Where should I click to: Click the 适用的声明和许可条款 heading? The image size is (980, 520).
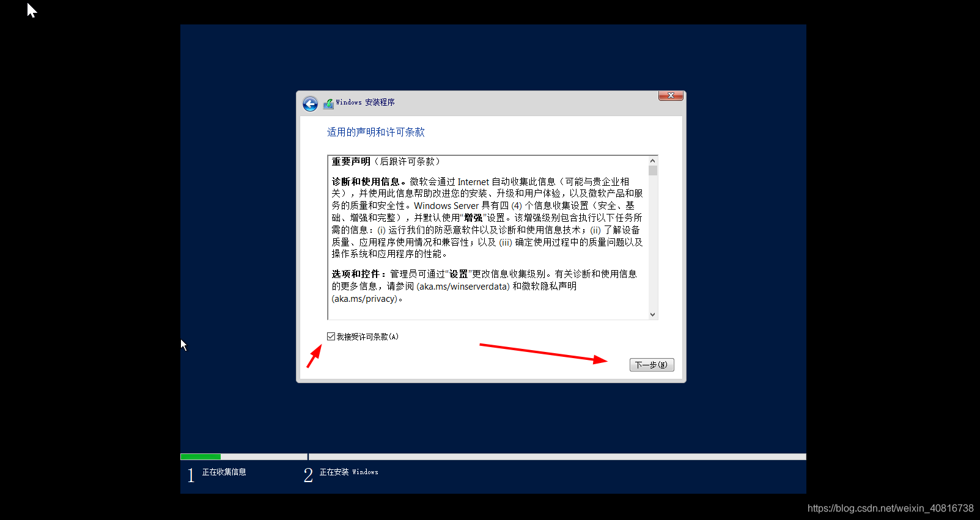pyautogui.click(x=375, y=132)
